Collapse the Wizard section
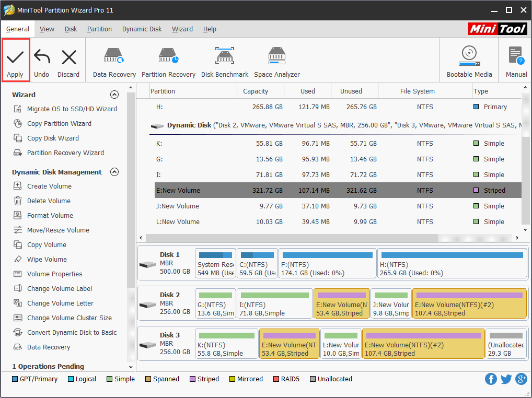Viewport: 532px width, 398px height. coord(114,95)
